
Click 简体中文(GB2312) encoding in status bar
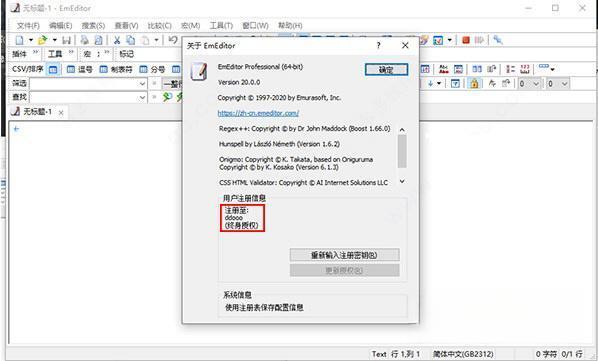coord(463,354)
